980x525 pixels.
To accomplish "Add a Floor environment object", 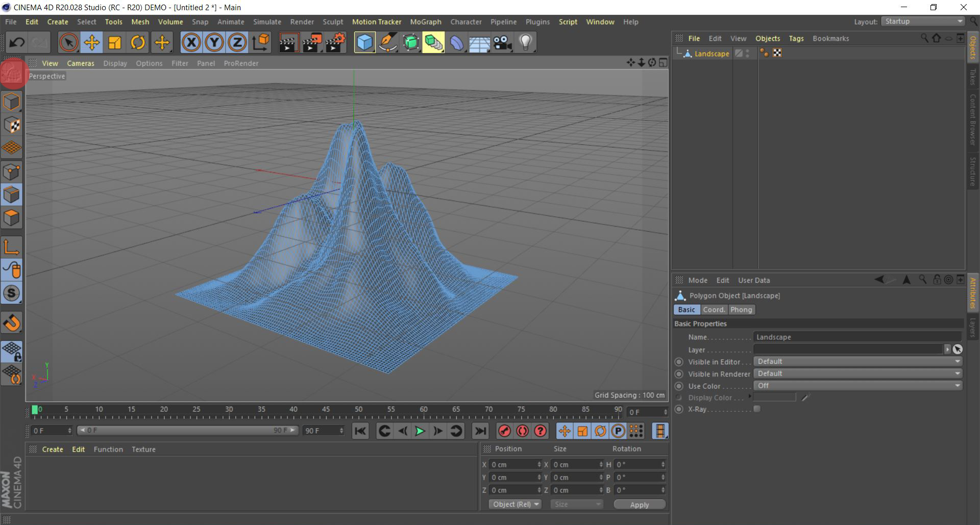I will (479, 42).
